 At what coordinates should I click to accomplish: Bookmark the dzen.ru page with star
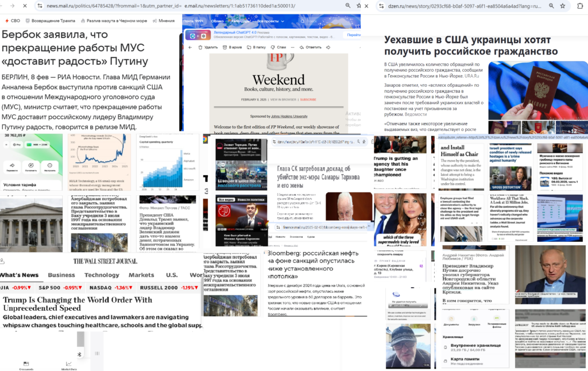pos(563,6)
